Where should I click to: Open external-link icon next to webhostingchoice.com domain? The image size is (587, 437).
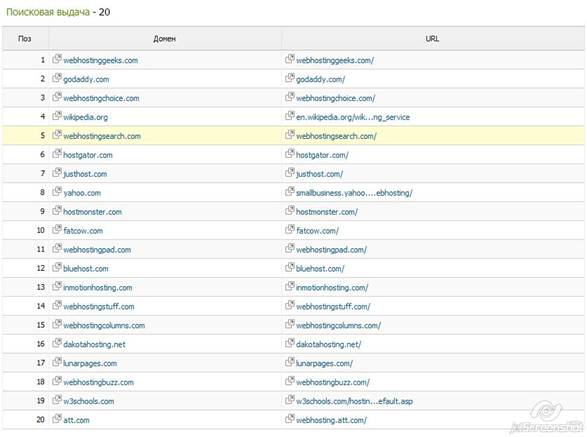57,97
